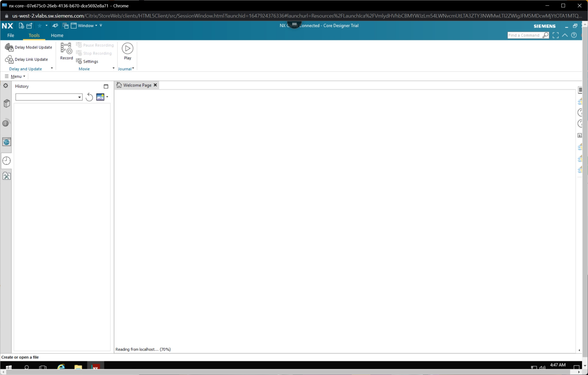588x375 pixels.
Task: Click the Find a Command search field
Action: click(524, 35)
